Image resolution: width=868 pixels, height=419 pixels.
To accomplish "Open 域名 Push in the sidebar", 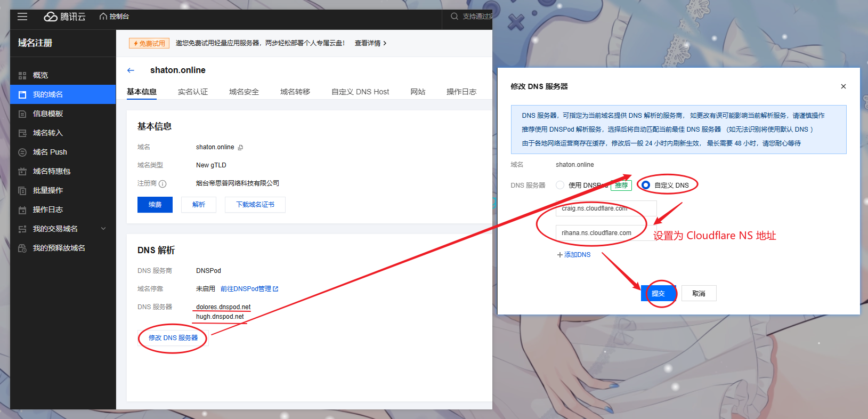I will pos(63,152).
